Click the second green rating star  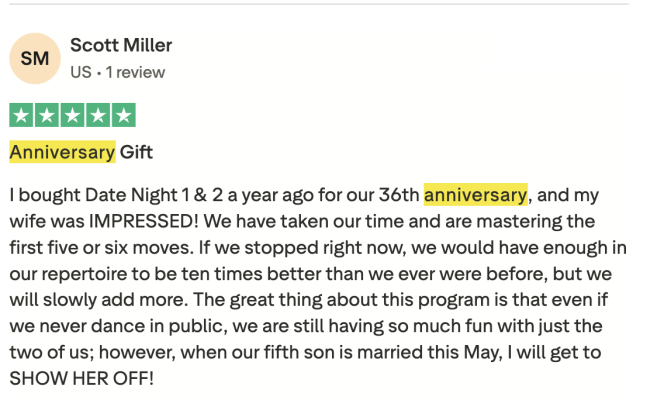47,115
